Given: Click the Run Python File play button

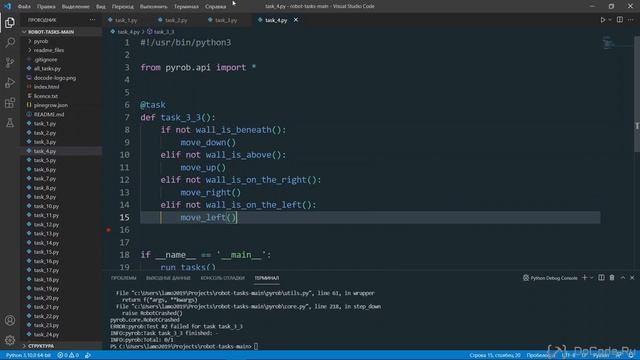Looking at the screenshot, I should click(x=602, y=20).
